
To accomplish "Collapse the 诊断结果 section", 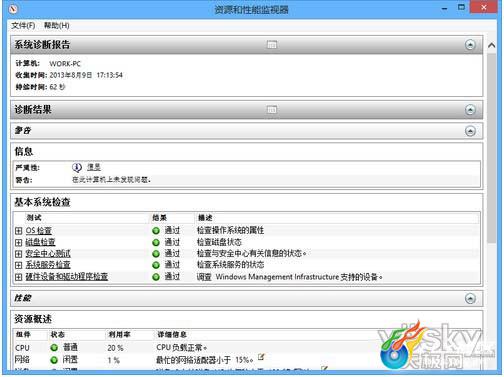I will pyautogui.click(x=470, y=110).
